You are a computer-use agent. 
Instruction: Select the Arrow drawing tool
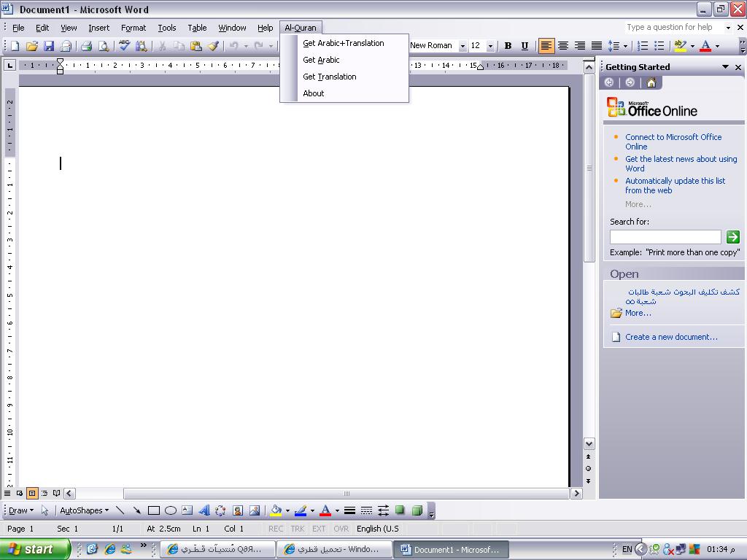click(x=136, y=510)
